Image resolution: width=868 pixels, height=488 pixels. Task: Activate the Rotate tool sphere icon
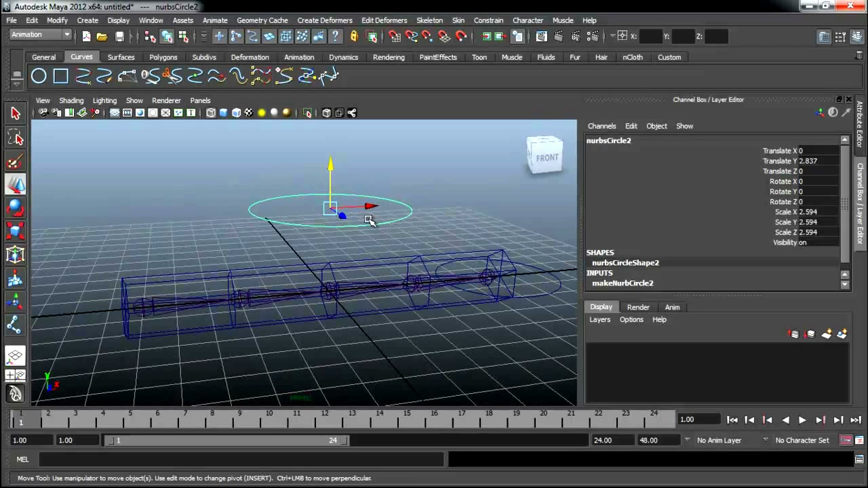click(15, 208)
